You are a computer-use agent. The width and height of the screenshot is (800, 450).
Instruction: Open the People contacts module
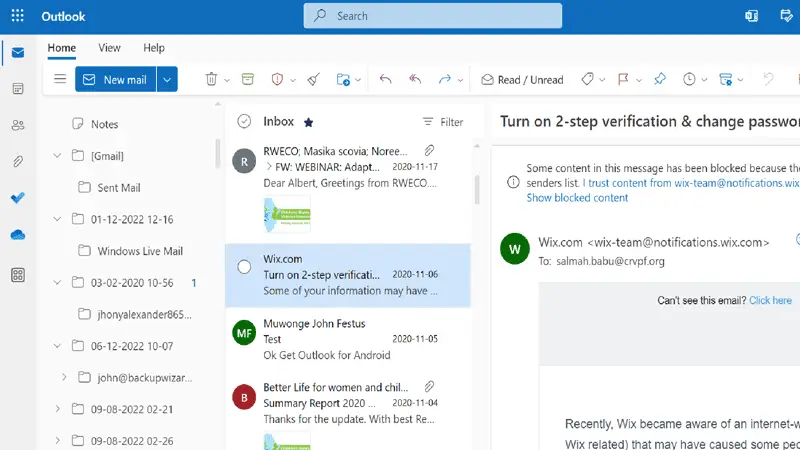[18, 125]
